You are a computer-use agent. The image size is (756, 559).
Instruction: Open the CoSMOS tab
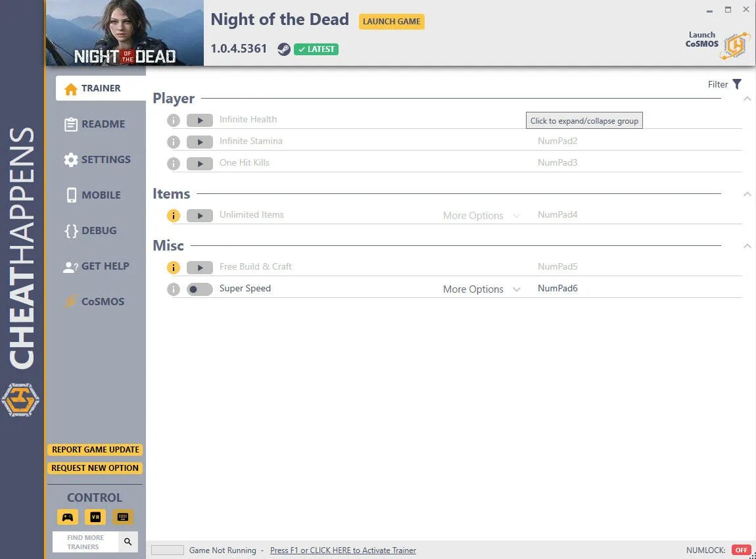(x=94, y=301)
